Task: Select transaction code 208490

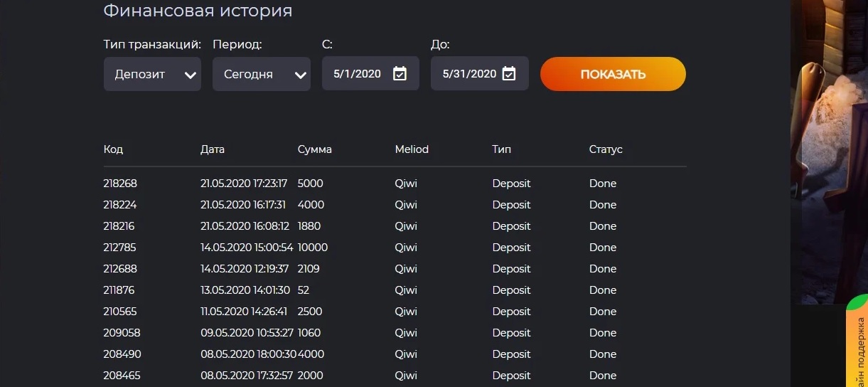Action: coord(122,354)
